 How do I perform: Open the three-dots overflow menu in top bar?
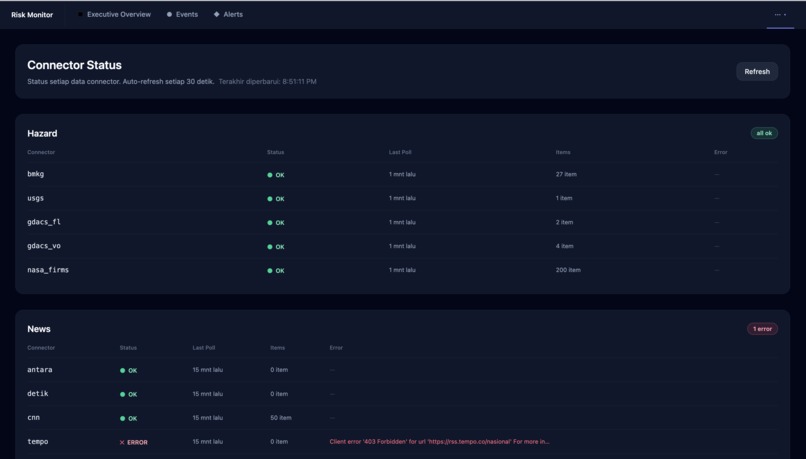point(780,14)
